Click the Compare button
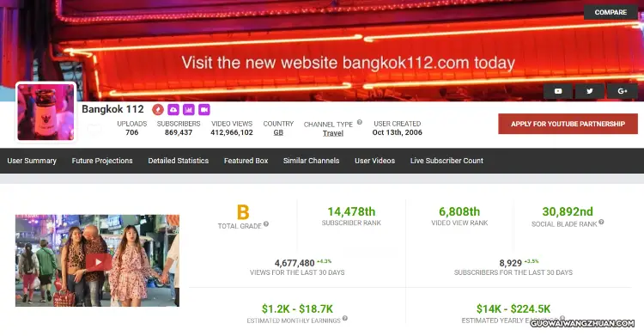 (x=611, y=12)
